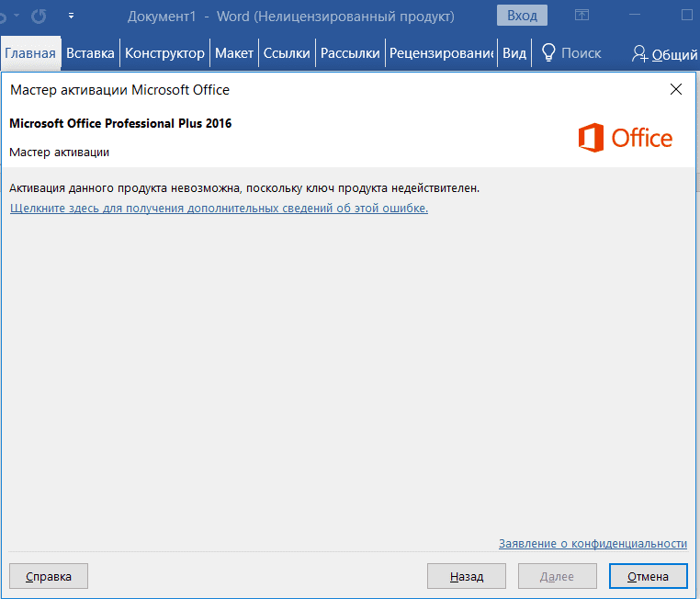This screenshot has width=700, height=599.
Task: Click the lightbulb Поиск search icon
Action: (548, 53)
